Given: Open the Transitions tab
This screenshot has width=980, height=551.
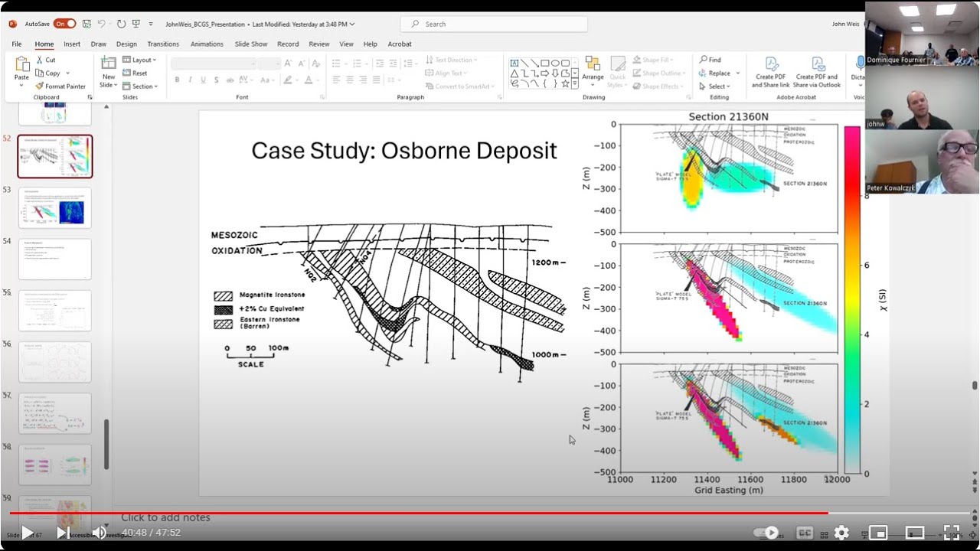Looking at the screenshot, I should click(x=163, y=44).
